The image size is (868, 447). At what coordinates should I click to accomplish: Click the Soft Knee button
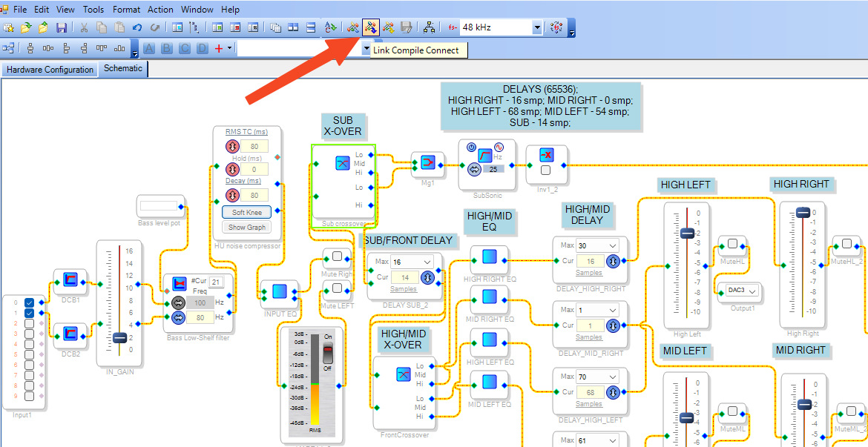246,213
